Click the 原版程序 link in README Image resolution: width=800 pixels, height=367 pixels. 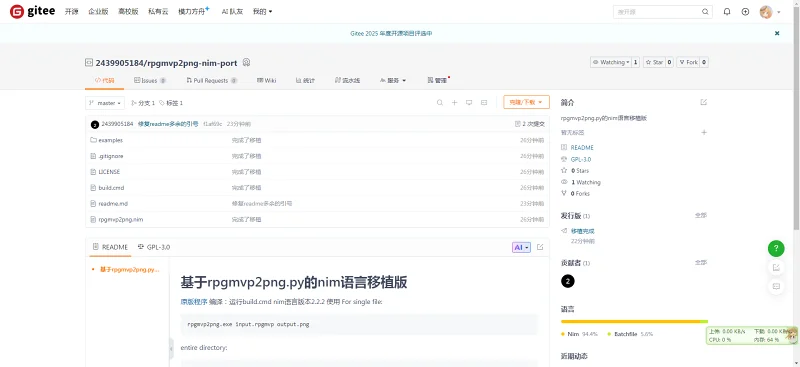(193, 302)
